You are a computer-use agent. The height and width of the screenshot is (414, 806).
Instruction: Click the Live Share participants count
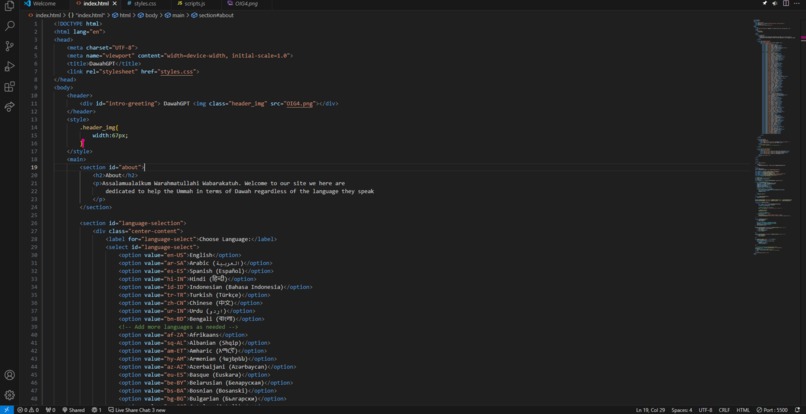(97, 410)
